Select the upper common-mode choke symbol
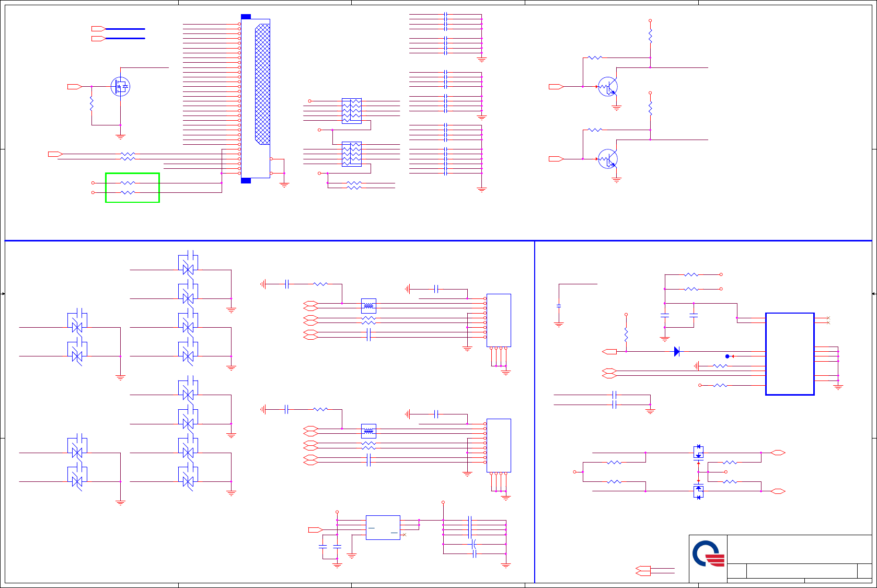Screen dimensions: 877x588 click(x=368, y=306)
